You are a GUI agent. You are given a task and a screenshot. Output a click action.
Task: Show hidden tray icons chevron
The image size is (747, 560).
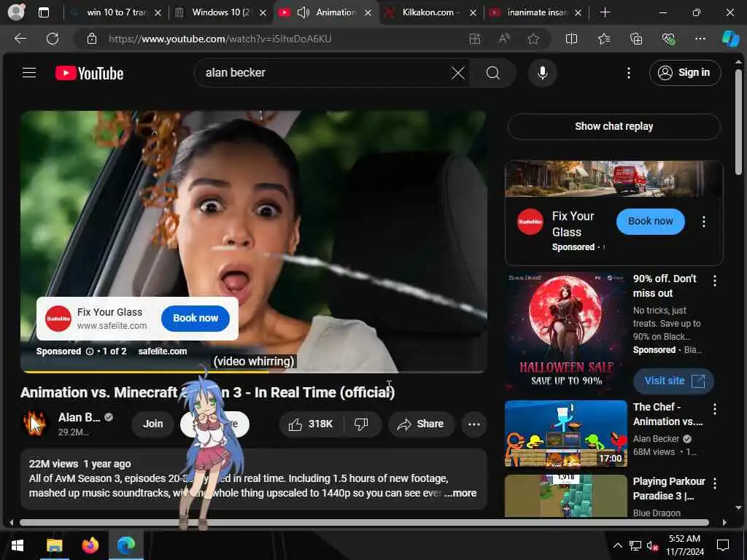tap(617, 545)
